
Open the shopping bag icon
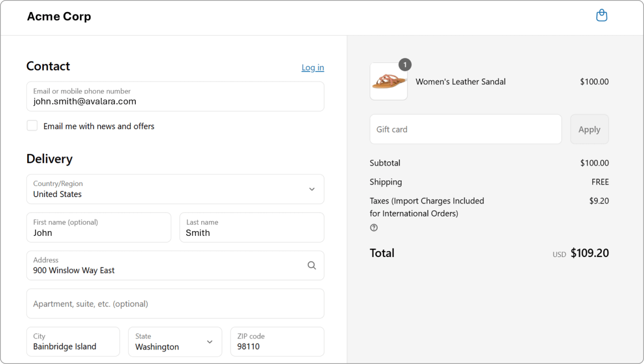(602, 15)
